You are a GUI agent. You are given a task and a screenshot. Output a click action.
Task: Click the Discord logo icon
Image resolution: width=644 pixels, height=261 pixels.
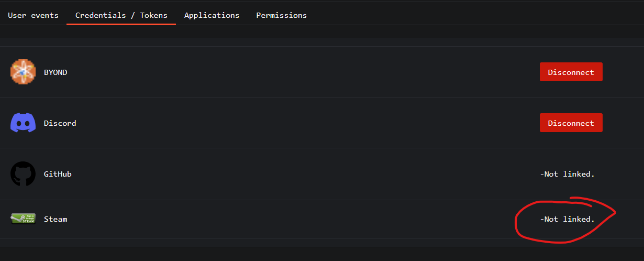coord(23,123)
